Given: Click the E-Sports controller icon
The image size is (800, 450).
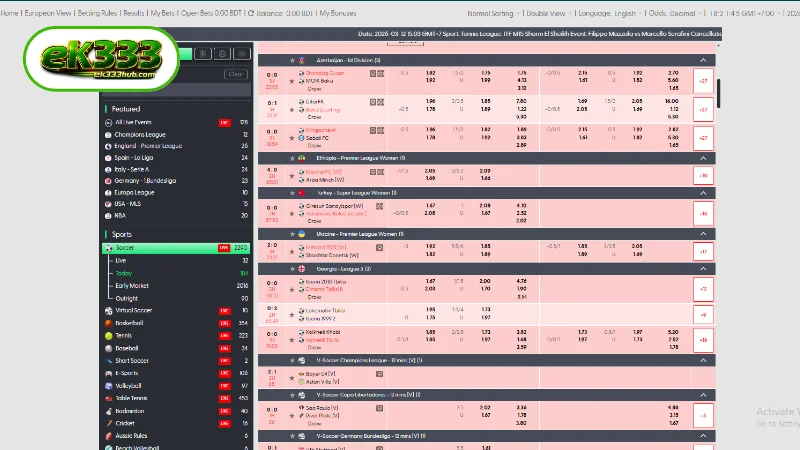Looking at the screenshot, I should (109, 373).
